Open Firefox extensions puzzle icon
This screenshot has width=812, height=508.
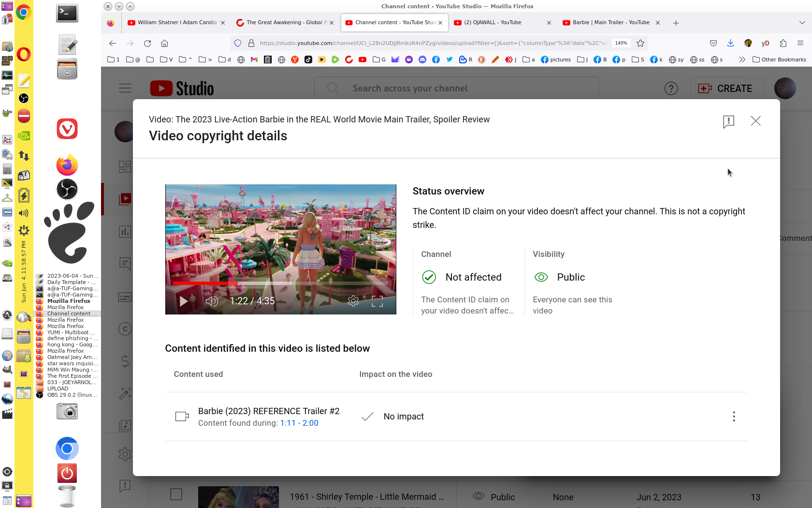783,43
